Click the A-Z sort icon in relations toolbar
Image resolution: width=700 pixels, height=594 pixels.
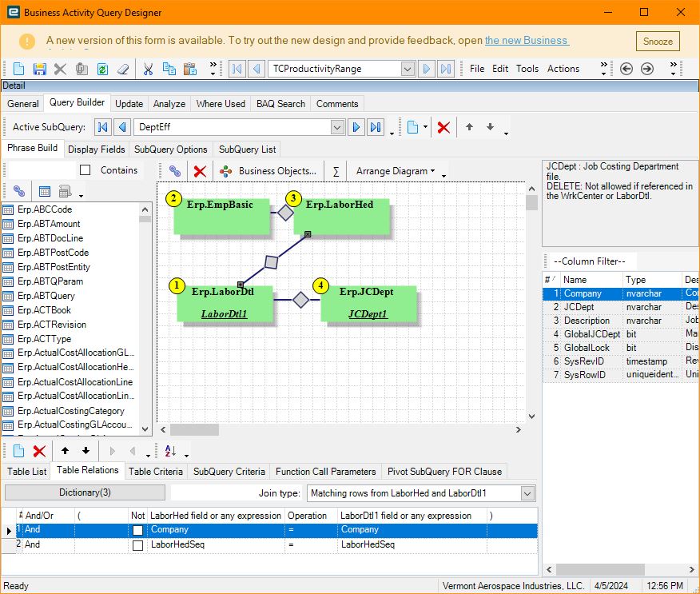170,451
